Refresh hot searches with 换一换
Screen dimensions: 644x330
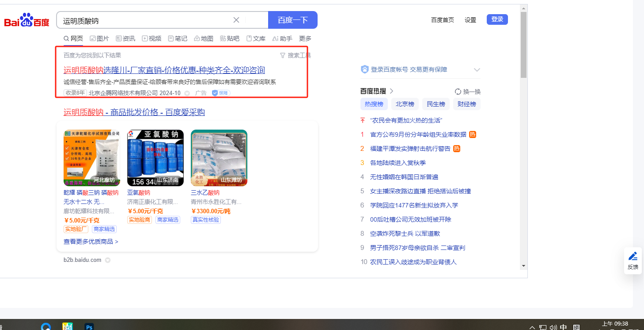(x=468, y=92)
